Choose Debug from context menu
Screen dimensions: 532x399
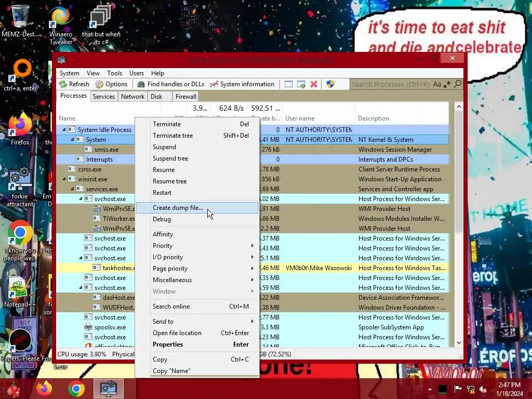click(197, 219)
